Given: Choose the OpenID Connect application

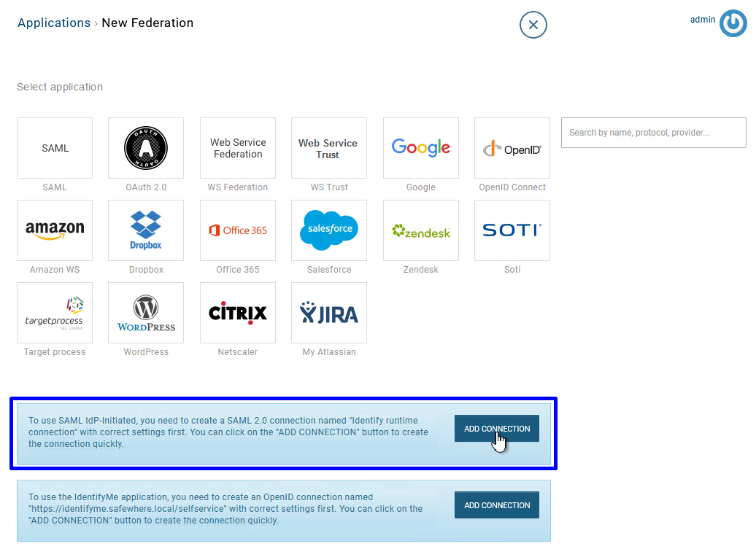Looking at the screenshot, I should pyautogui.click(x=512, y=148).
